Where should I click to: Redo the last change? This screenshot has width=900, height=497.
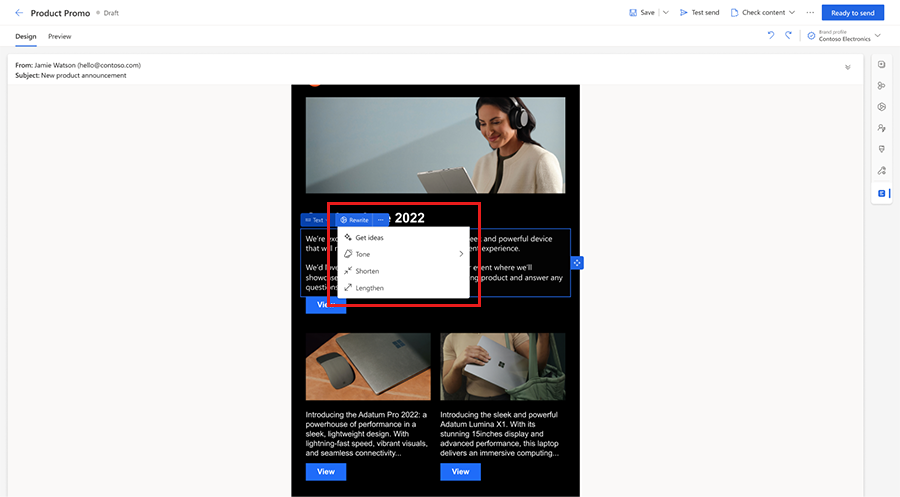(x=789, y=36)
